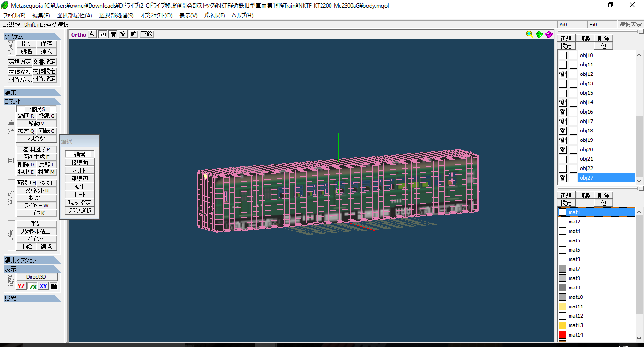Select the 選択 S command
Image resolution: width=644 pixels, height=347 pixels.
click(36, 109)
